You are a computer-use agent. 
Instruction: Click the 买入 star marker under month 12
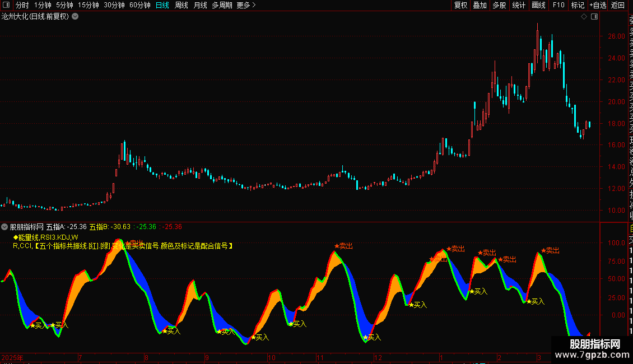click(x=372, y=337)
